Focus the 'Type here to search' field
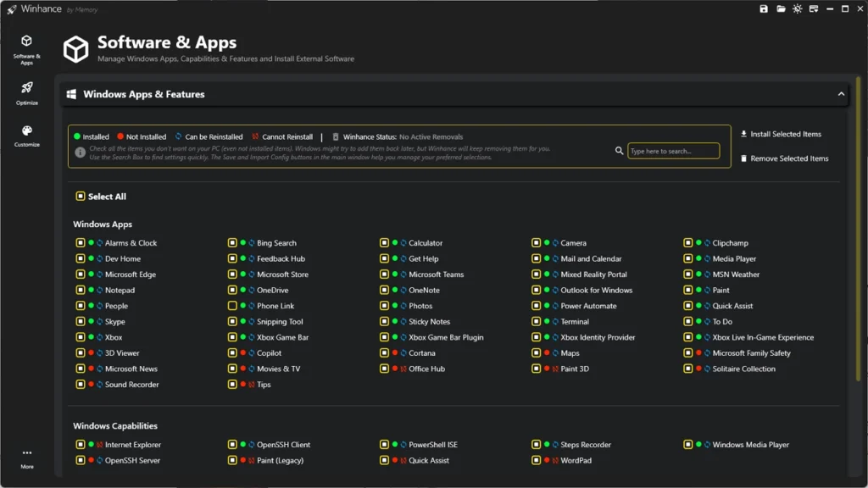 coord(674,151)
